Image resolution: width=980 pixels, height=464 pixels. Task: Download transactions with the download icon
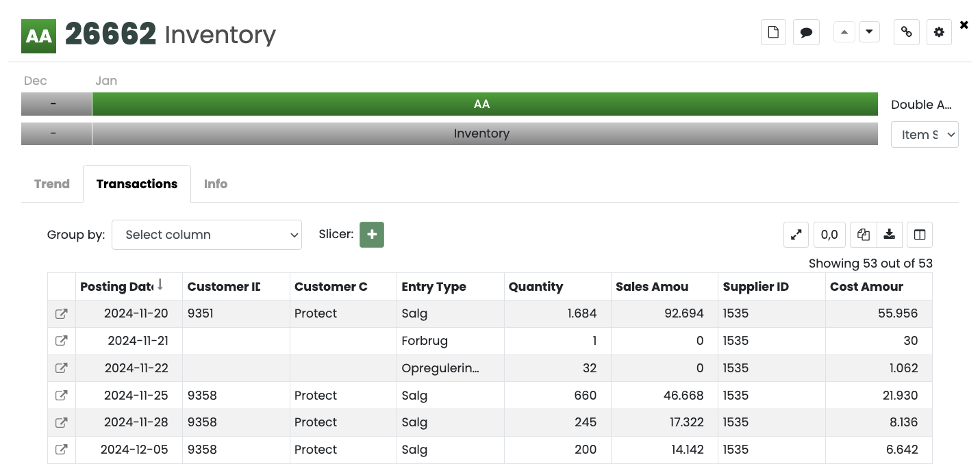pyautogui.click(x=889, y=235)
